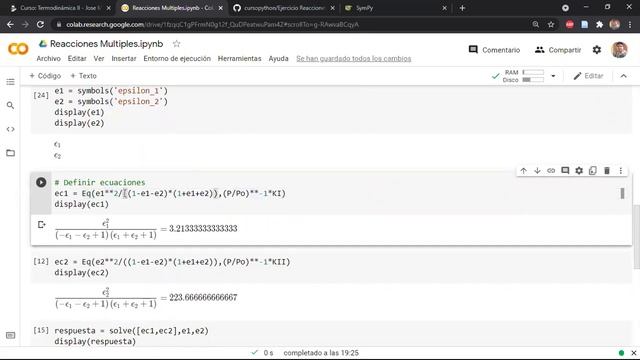
Task: Click the output value 223.666666666667
Action: [x=203, y=297]
